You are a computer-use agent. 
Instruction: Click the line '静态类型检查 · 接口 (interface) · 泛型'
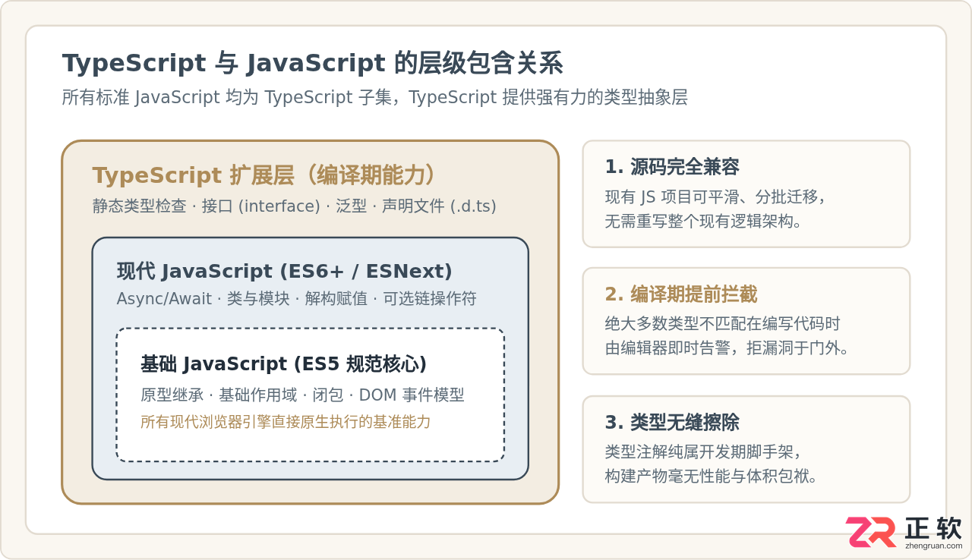[294, 206]
